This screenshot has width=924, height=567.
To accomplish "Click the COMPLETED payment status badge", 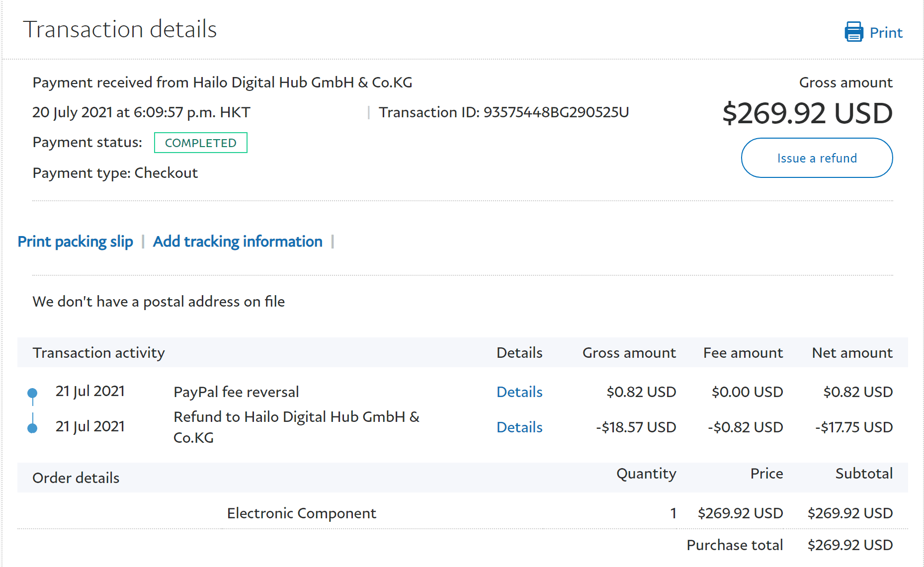I will pyautogui.click(x=201, y=143).
